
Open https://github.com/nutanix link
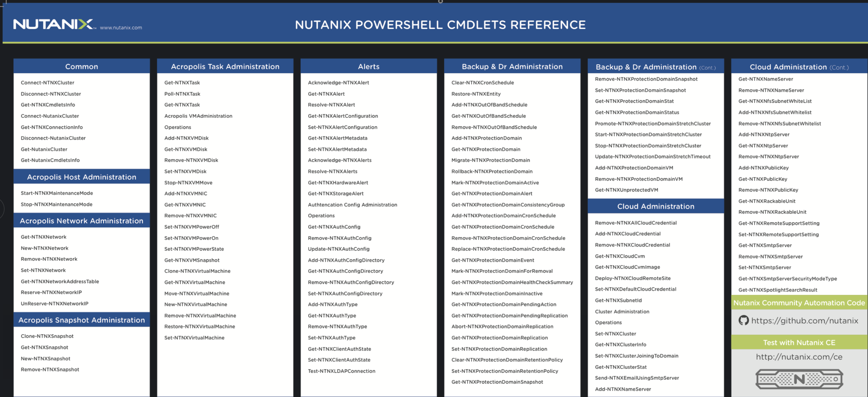805,321
